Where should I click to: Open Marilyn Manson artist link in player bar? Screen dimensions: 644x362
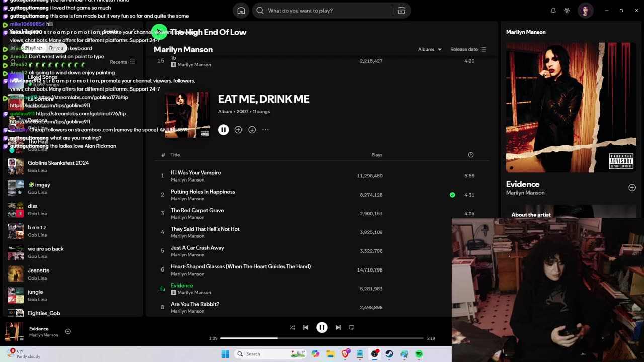point(43,335)
